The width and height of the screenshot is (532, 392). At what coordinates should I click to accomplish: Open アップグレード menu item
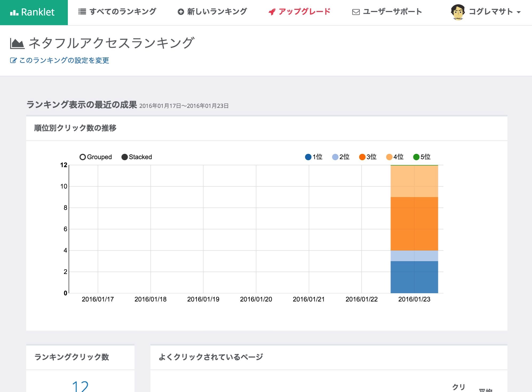(x=299, y=12)
